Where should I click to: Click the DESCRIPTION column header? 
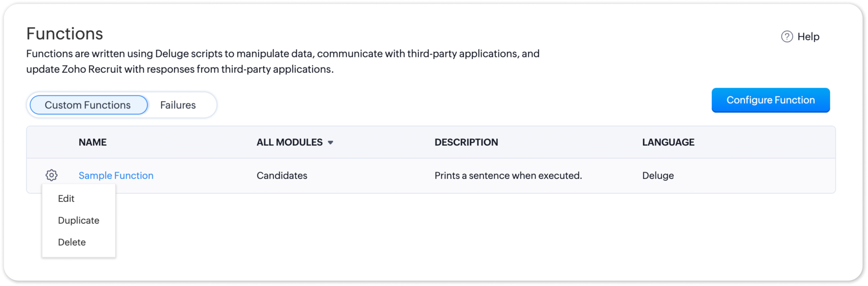coord(466,142)
